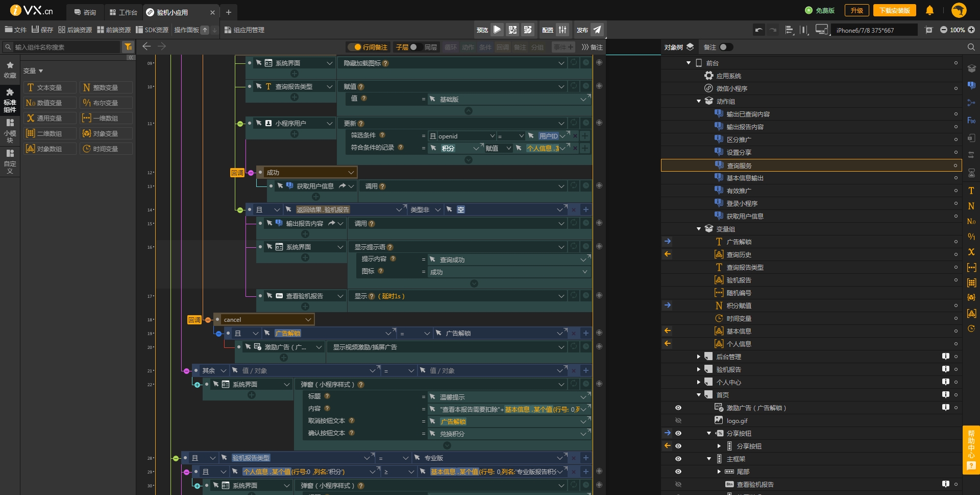This screenshot has height=495, width=980.
Task: Add 对象变量 object variable component
Action: coord(106,133)
